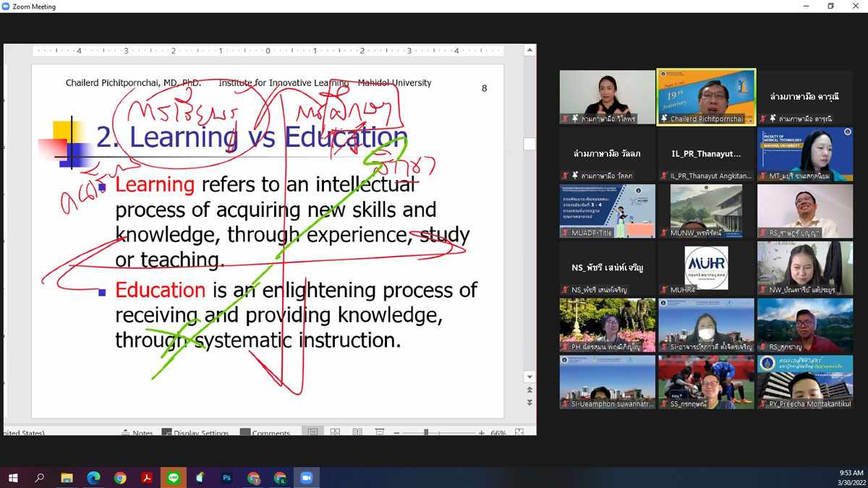Open Windows Start menu
Screen dimensions: 868x488
pyautogui.click(x=13, y=478)
